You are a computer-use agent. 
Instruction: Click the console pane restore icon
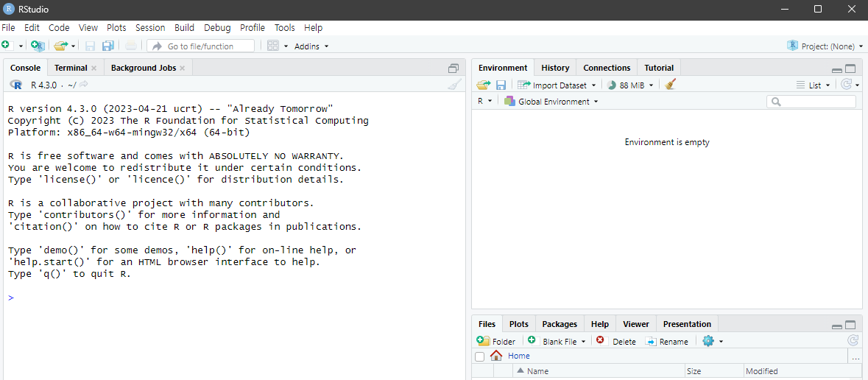(454, 68)
